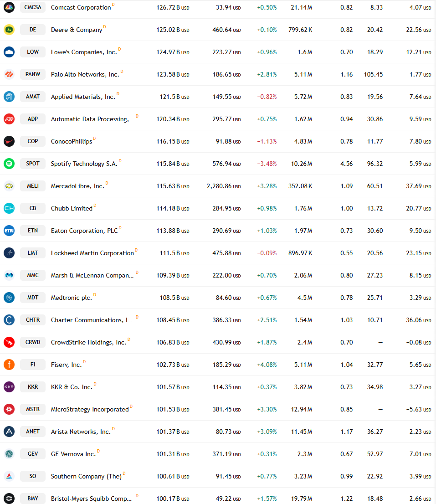Click the Deere & Company logo icon
The image size is (436, 504).
tap(9, 30)
